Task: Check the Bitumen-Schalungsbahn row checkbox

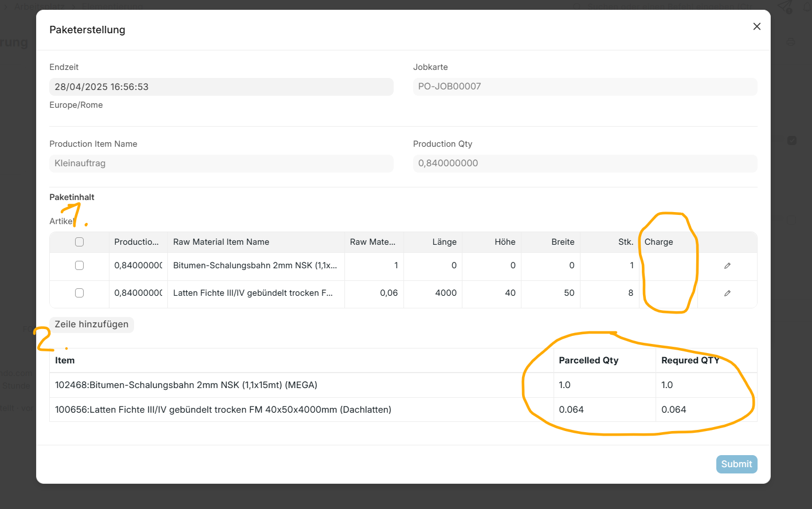Action: coord(79,265)
